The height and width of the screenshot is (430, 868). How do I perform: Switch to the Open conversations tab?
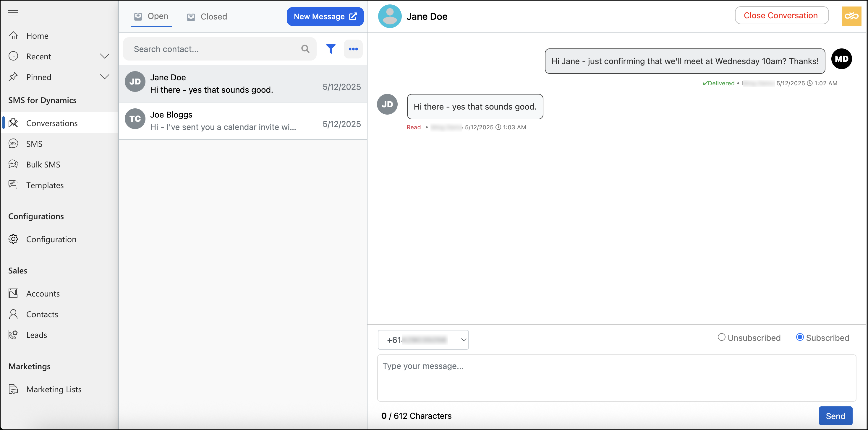pyautogui.click(x=150, y=16)
